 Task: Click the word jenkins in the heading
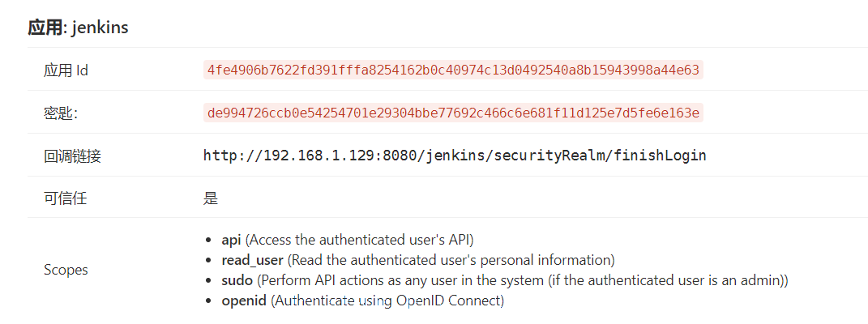(100, 28)
